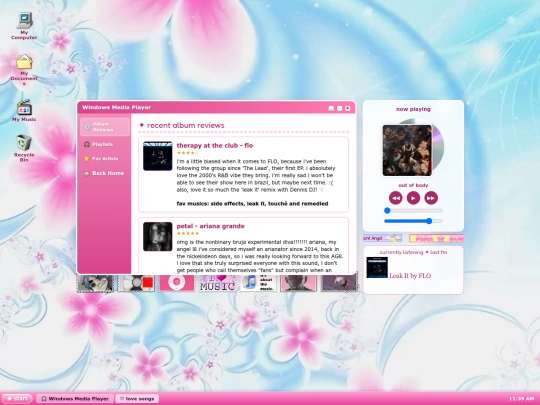Viewport: 540px width, 405px height.
Task: Click the petal album cover thumbnail
Action: click(x=158, y=236)
